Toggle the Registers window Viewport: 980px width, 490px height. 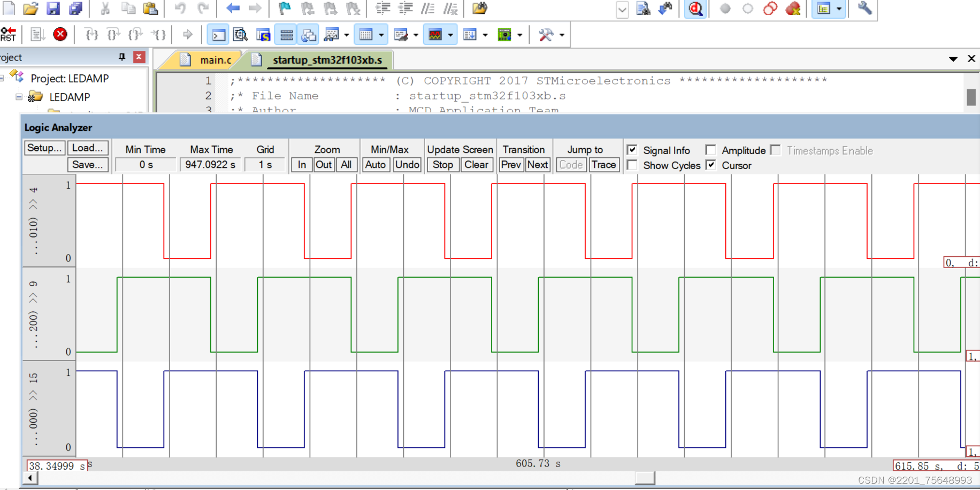286,35
